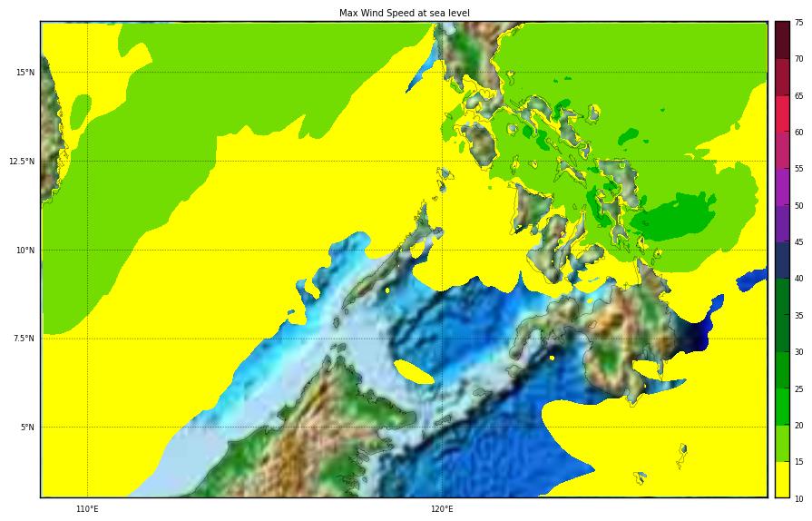Viewport: 812px width, 521px height.
Task: Click the 120°E longitude axis label
Action: coord(442,509)
